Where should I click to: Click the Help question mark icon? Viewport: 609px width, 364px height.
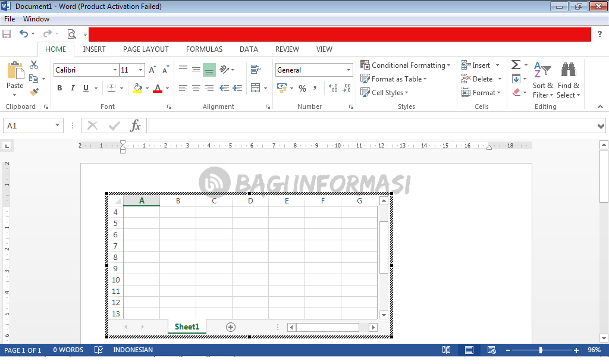(x=599, y=34)
